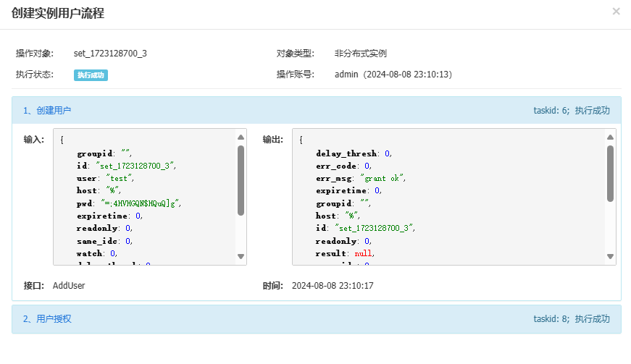631x364 pixels.
Task: Click taskid: 6; 执行成功 status text
Action: (572, 111)
